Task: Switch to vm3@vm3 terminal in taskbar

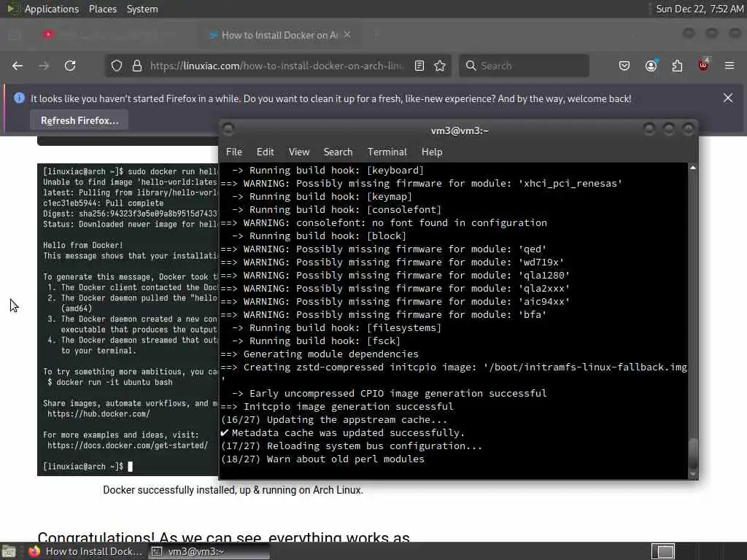Action: (209, 551)
